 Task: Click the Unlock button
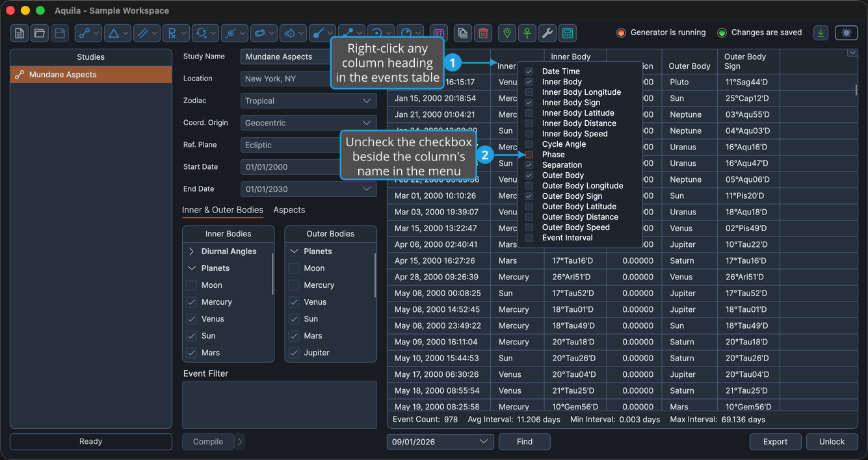click(832, 442)
